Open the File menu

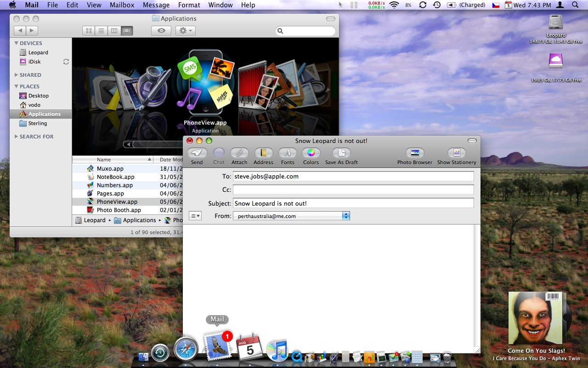pos(52,5)
